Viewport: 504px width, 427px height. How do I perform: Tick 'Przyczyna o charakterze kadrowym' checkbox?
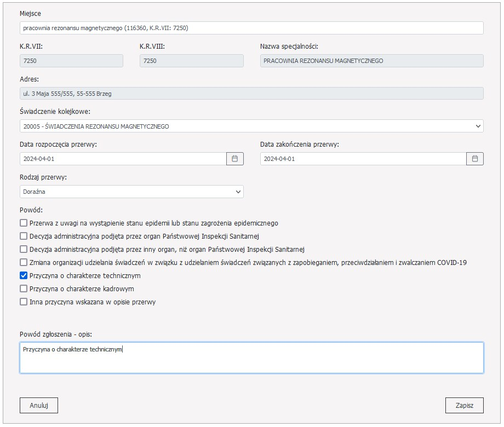(x=24, y=288)
